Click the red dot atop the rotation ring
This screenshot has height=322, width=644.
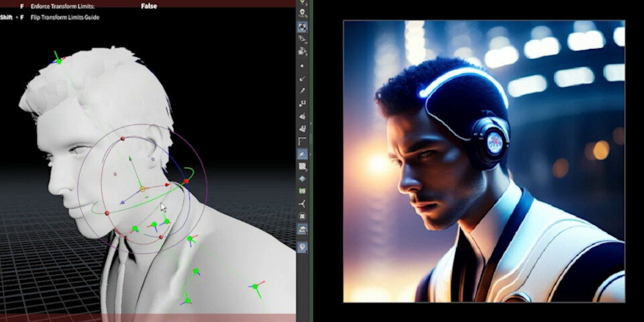(x=122, y=139)
